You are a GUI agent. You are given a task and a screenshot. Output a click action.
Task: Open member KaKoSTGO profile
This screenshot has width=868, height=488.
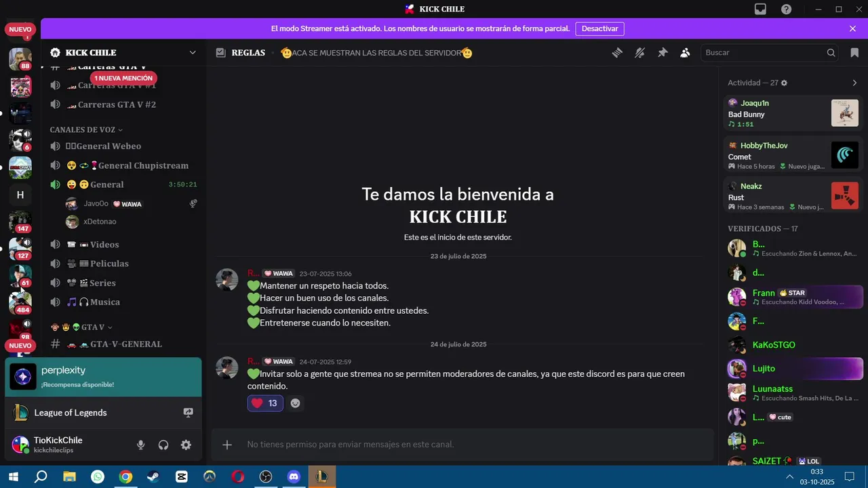[793, 345]
